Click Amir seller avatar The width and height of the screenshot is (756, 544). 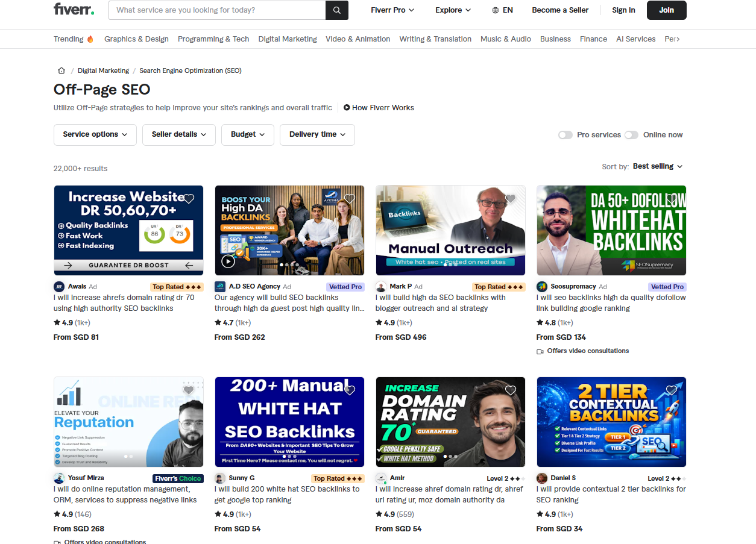pos(381,478)
